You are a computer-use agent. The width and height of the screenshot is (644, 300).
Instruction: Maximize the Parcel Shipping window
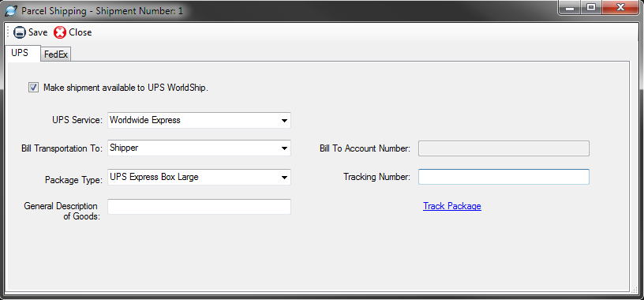[x=590, y=7]
